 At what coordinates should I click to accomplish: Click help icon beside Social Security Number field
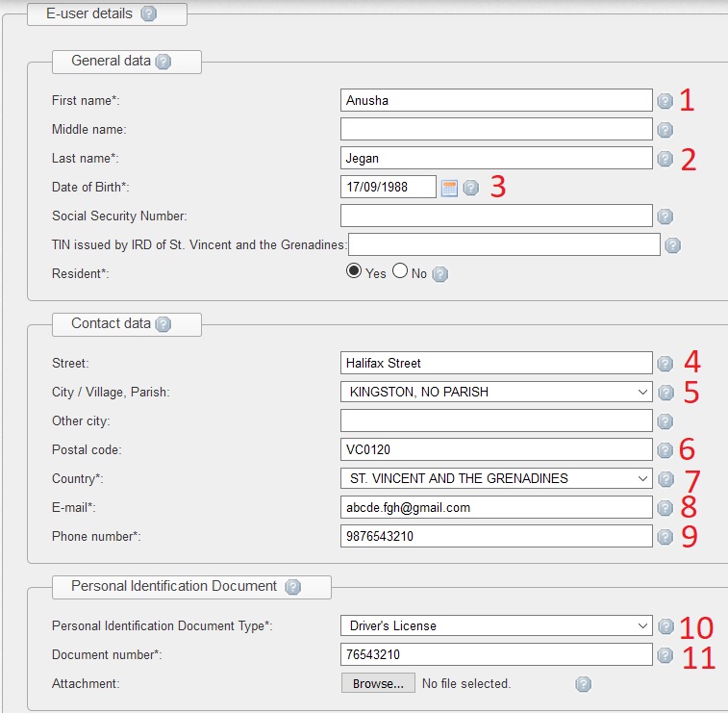pyautogui.click(x=665, y=216)
